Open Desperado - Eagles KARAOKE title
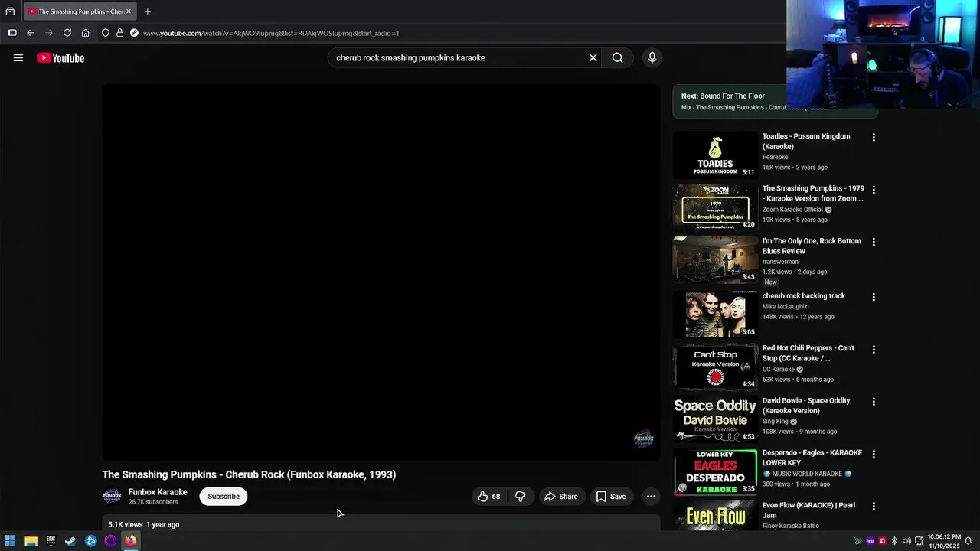This screenshot has height=551, width=980. (812, 458)
